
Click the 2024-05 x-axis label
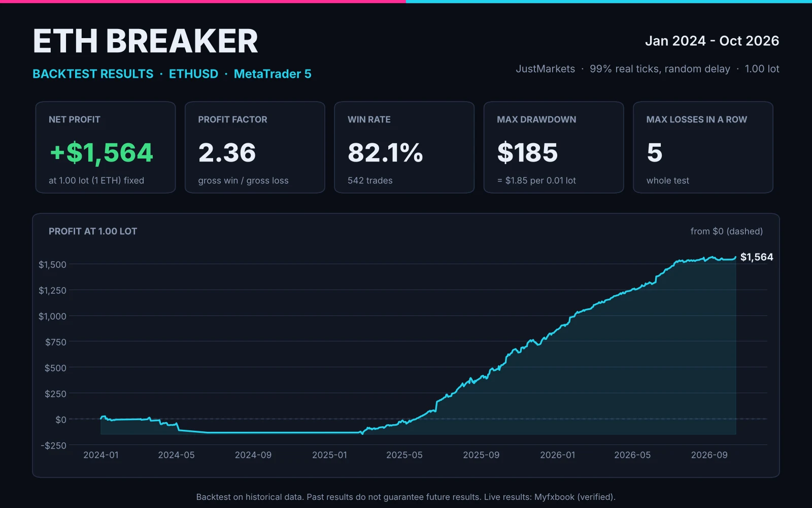[x=176, y=455]
